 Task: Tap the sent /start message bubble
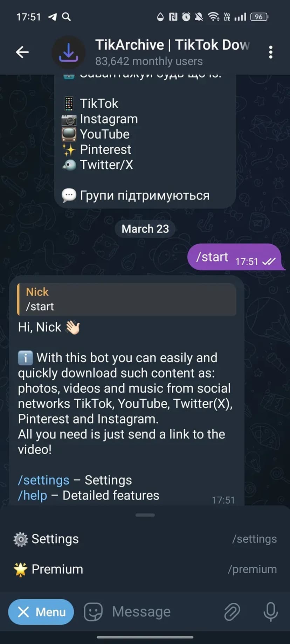(x=235, y=257)
